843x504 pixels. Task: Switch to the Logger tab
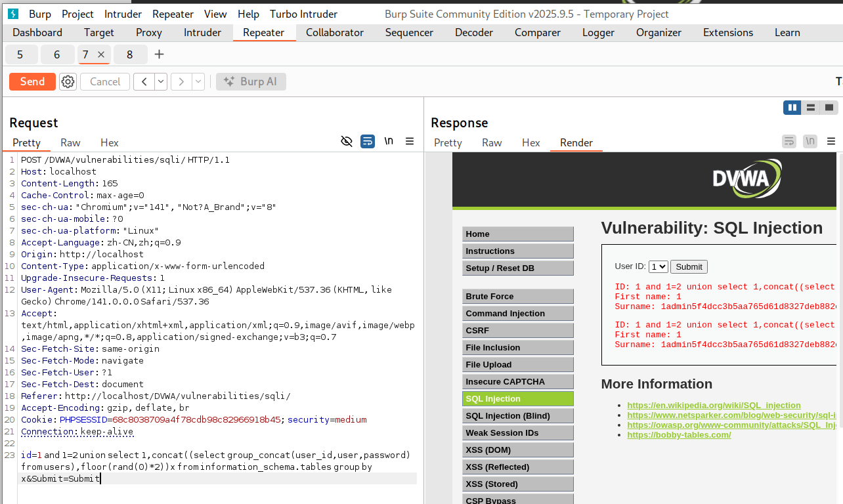point(599,32)
